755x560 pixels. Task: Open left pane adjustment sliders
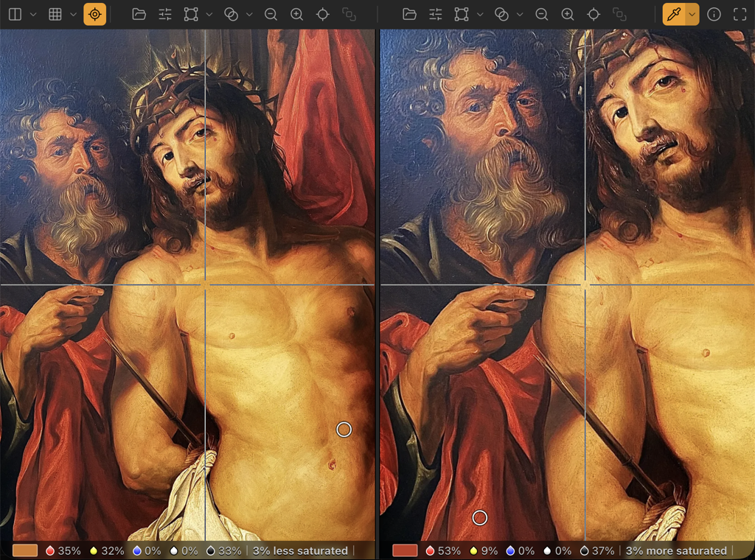(165, 15)
